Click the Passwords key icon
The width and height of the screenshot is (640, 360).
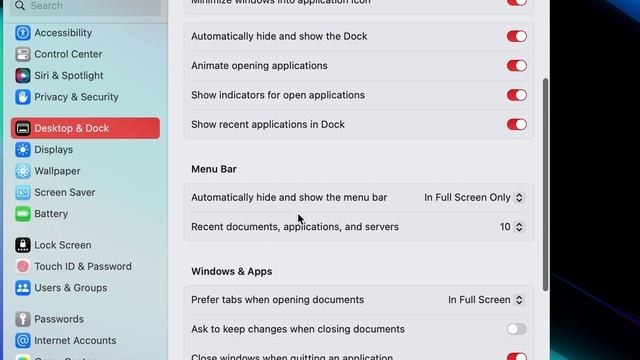click(23, 319)
